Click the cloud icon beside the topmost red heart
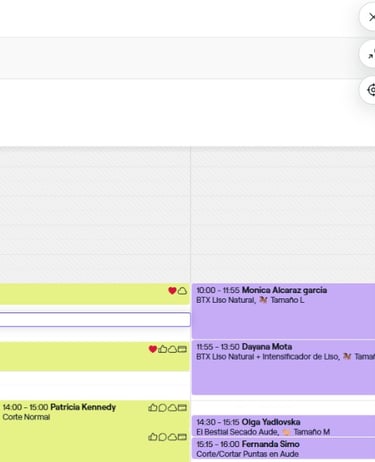 (182, 291)
